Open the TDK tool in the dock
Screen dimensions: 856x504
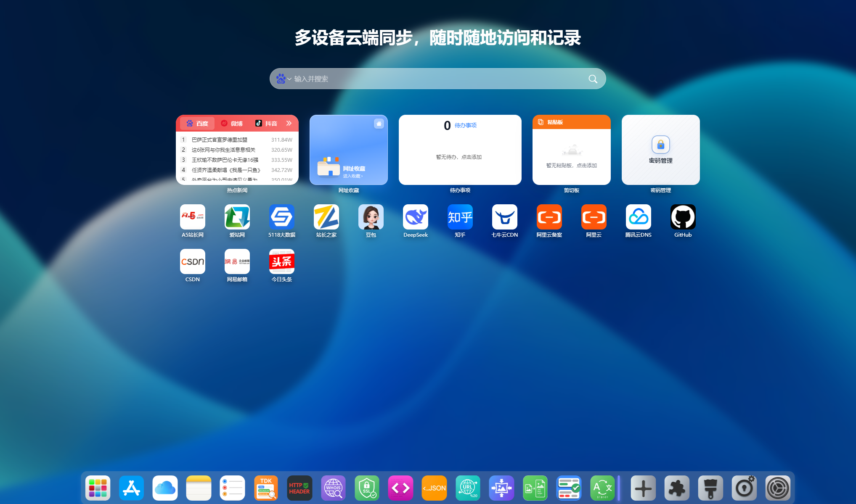coord(266,488)
